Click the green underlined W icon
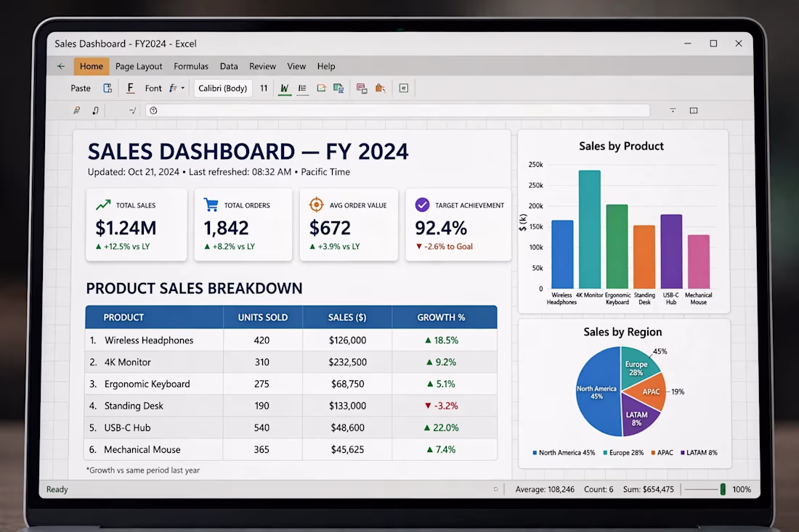799x532 pixels. click(x=284, y=89)
